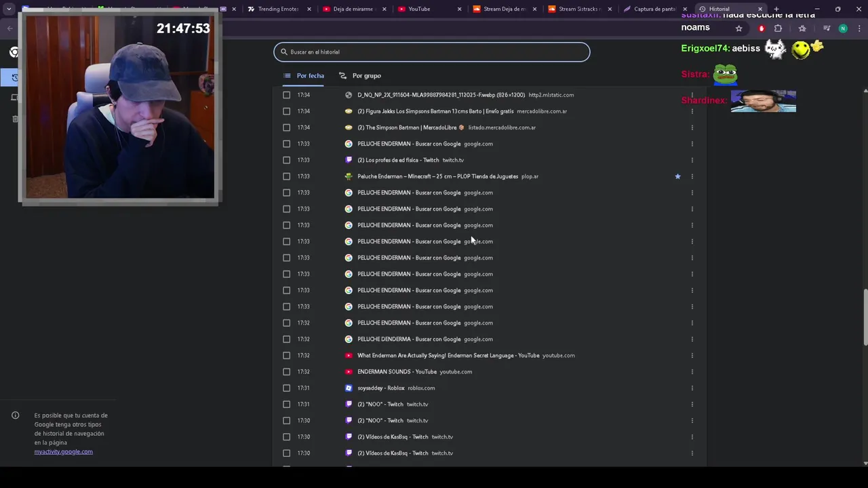
Task: Open more actions for Peluche Enderman plop.ar row
Action: 692,176
